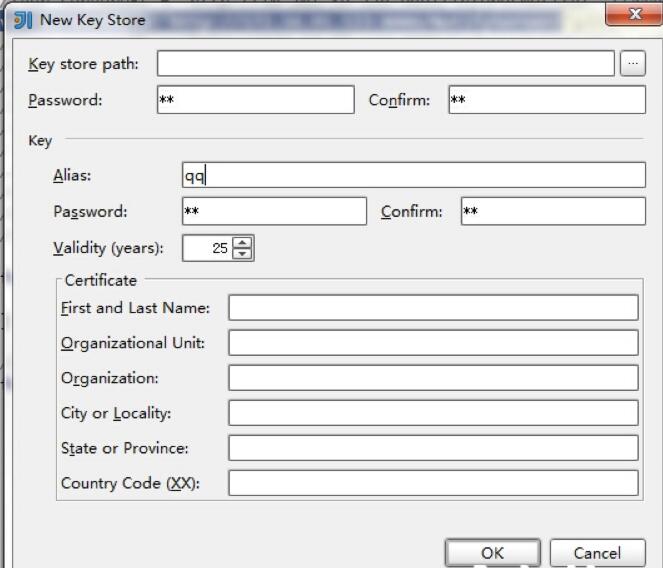Focus the key store Confirm password field
Screen dimensions: 663x570
[546, 100]
